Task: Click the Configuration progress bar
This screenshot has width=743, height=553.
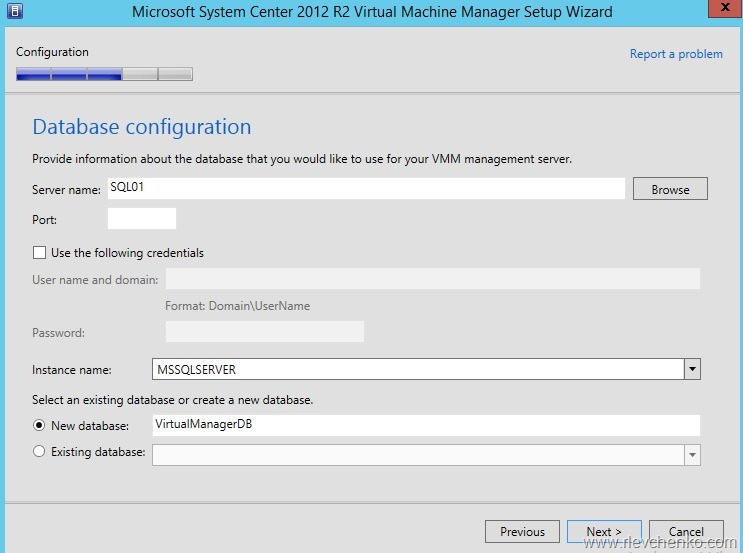Action: 104,74
